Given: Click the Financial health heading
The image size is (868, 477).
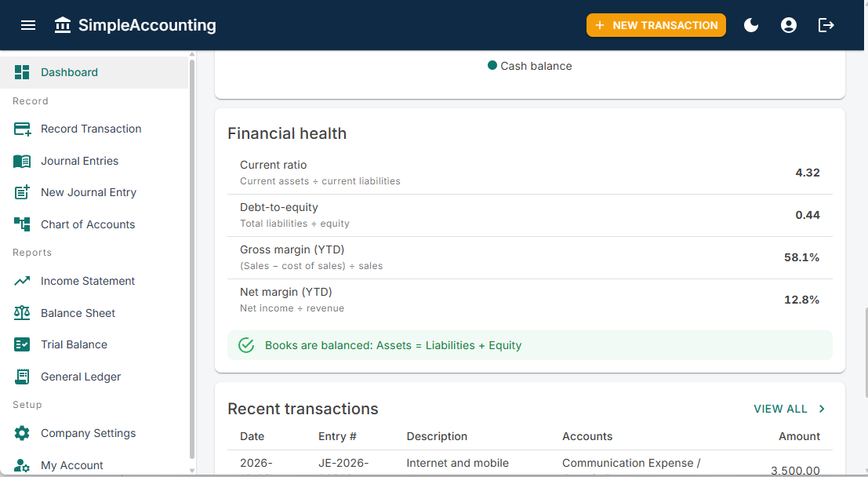Looking at the screenshot, I should click(287, 133).
